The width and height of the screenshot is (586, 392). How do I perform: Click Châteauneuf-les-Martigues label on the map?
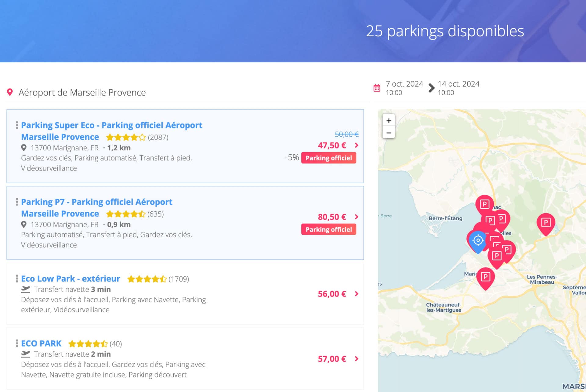[x=443, y=307]
